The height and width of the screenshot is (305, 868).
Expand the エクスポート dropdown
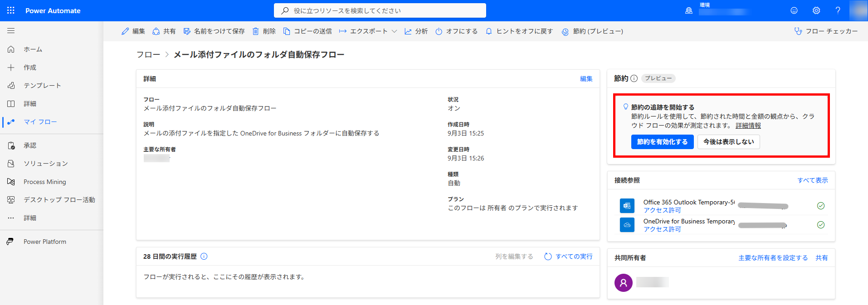[368, 31]
